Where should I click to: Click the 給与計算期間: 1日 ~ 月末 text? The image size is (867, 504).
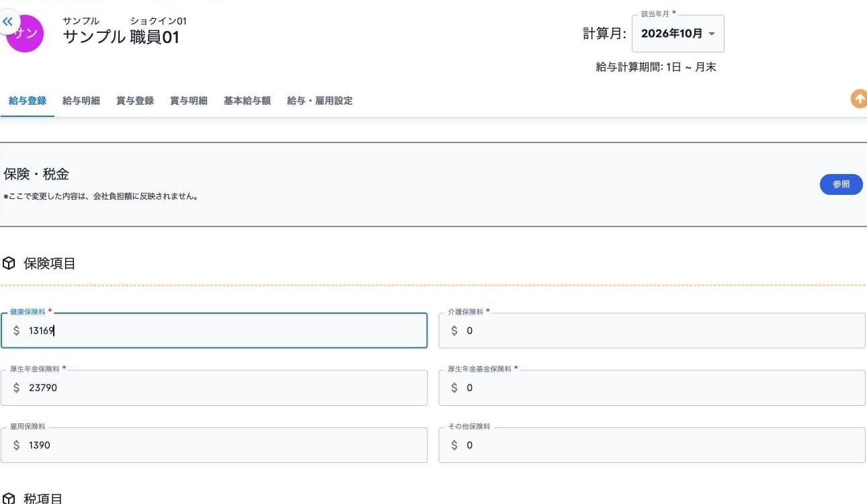pyautogui.click(x=656, y=67)
